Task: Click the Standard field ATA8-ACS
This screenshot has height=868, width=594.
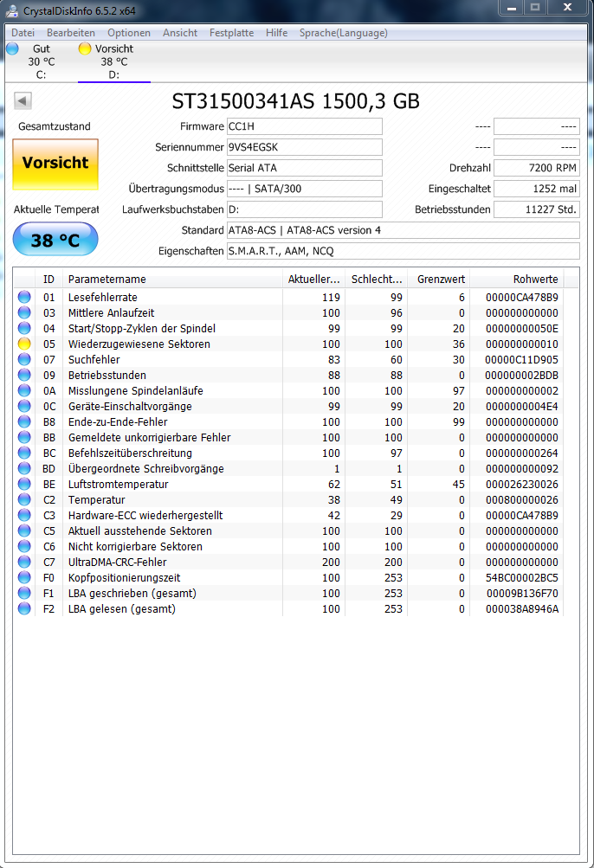Action: (x=404, y=230)
